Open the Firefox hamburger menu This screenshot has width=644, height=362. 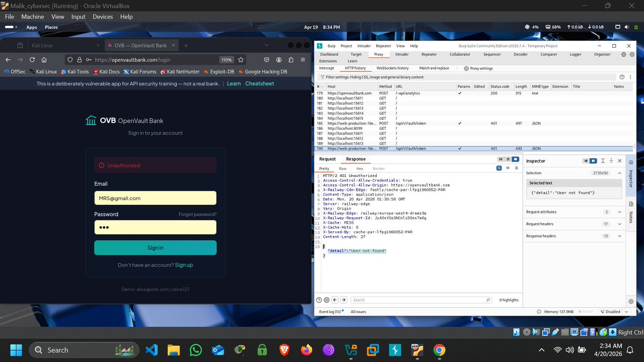click(303, 60)
